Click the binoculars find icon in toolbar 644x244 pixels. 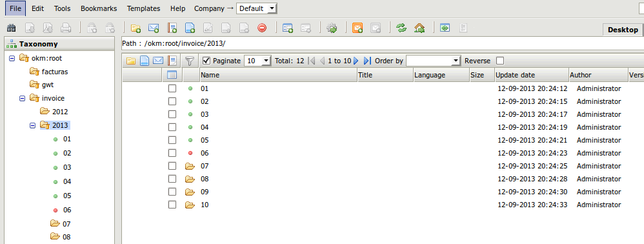click(12, 28)
